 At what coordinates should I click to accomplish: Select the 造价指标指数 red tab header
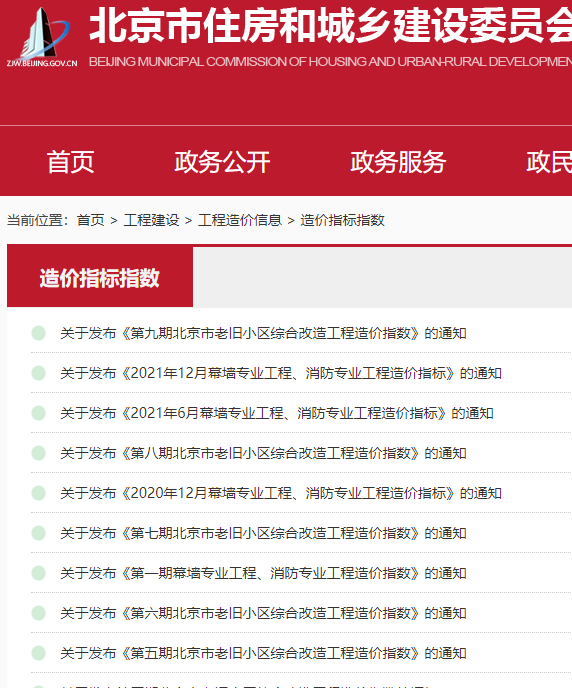100,277
